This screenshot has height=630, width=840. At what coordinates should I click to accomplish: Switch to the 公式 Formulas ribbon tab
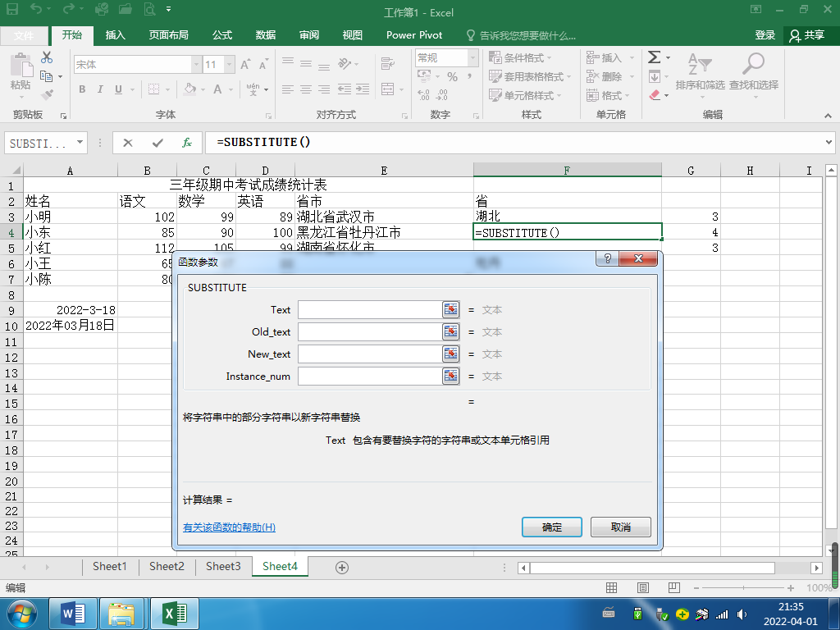click(222, 35)
